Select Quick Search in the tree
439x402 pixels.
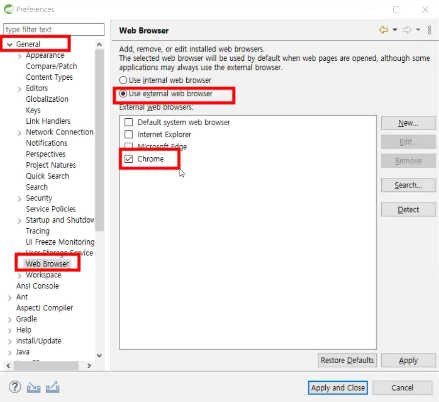pos(47,176)
